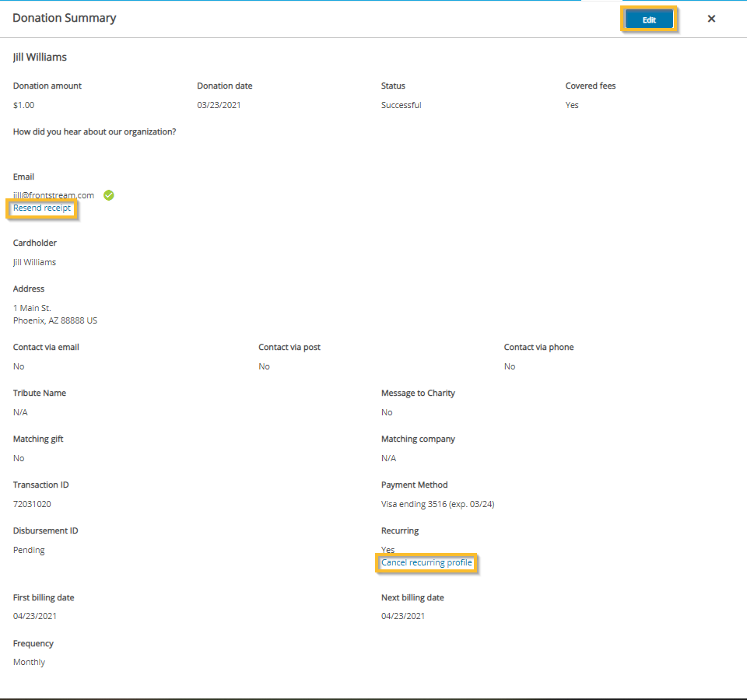Click the Recurring Yes value

(x=388, y=550)
